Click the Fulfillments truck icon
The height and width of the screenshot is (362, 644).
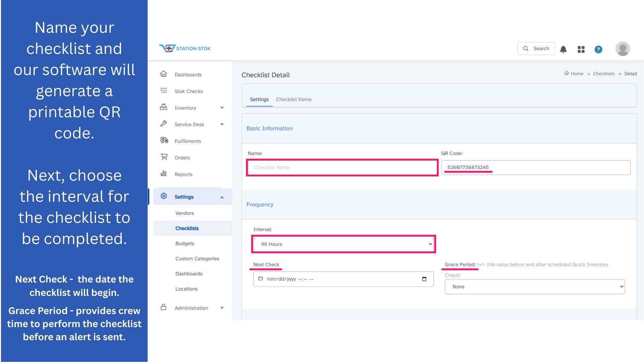(164, 140)
